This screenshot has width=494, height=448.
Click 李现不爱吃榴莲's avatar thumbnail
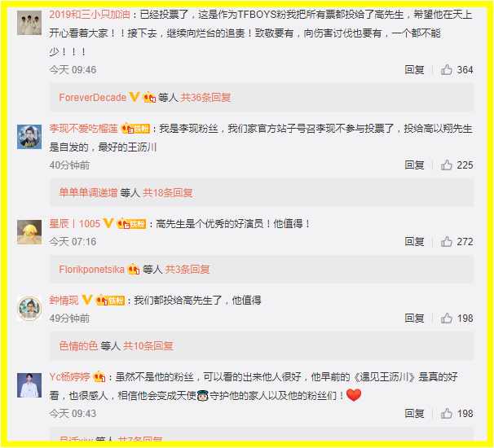coord(29,137)
